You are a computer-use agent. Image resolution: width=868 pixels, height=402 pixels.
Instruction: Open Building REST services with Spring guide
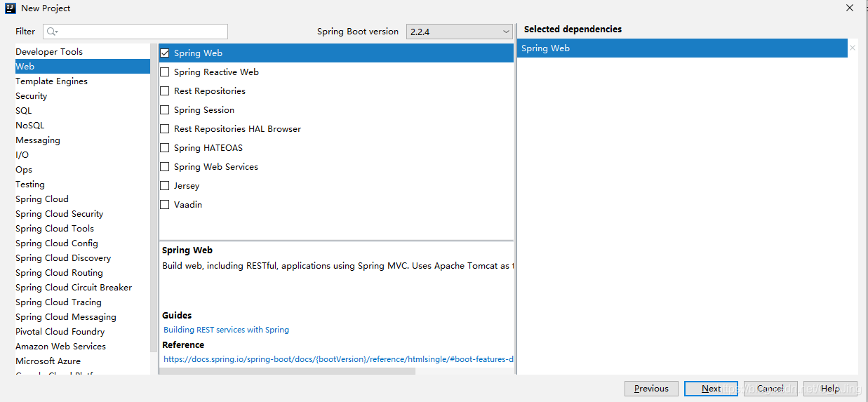pyautogui.click(x=226, y=330)
